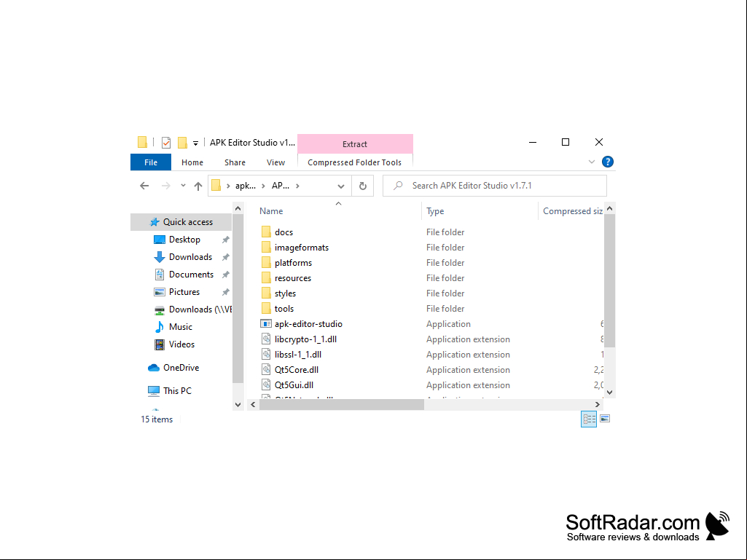Switch to Large icons view layout

tap(605, 419)
